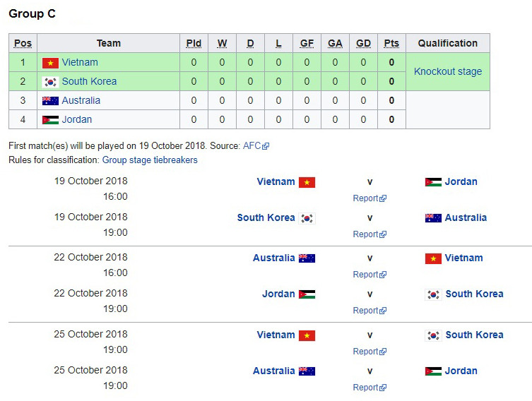Viewport: 532px width, 401px height.
Task: Click the Vietnam flag icon in standings table
Action: 50,62
